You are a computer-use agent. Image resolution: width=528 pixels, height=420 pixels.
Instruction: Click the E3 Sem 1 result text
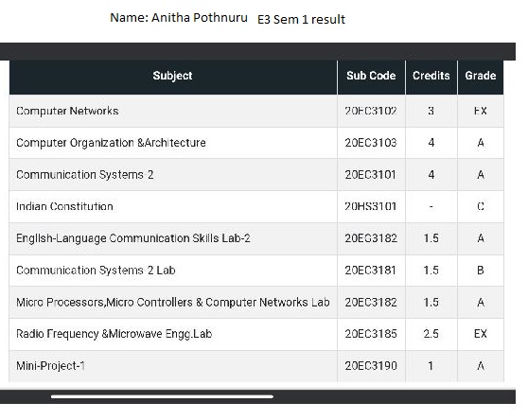pos(302,20)
